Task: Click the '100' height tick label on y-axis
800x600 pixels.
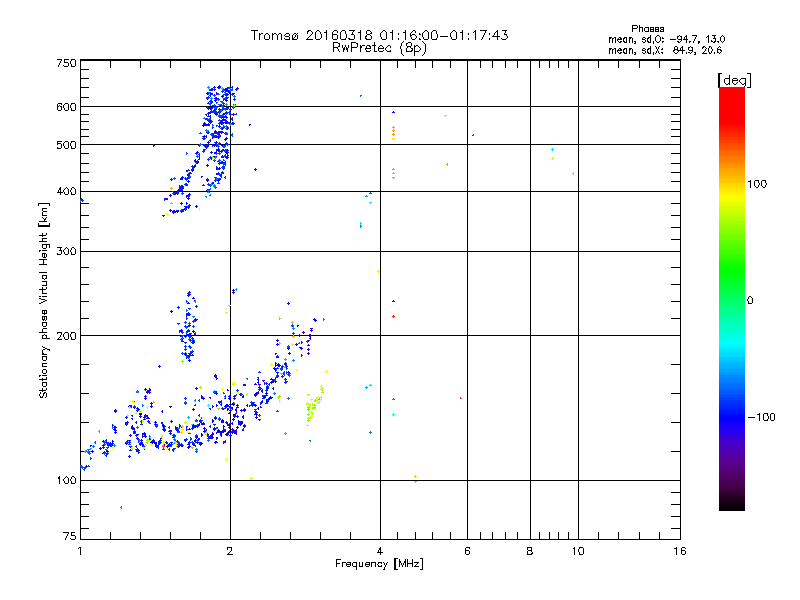Action: pyautogui.click(x=66, y=480)
